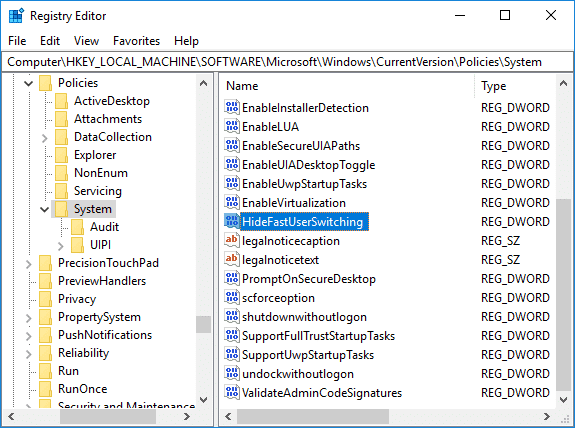
Task: Click values pane horizontal scrollbar left arrow
Action: coord(228,416)
